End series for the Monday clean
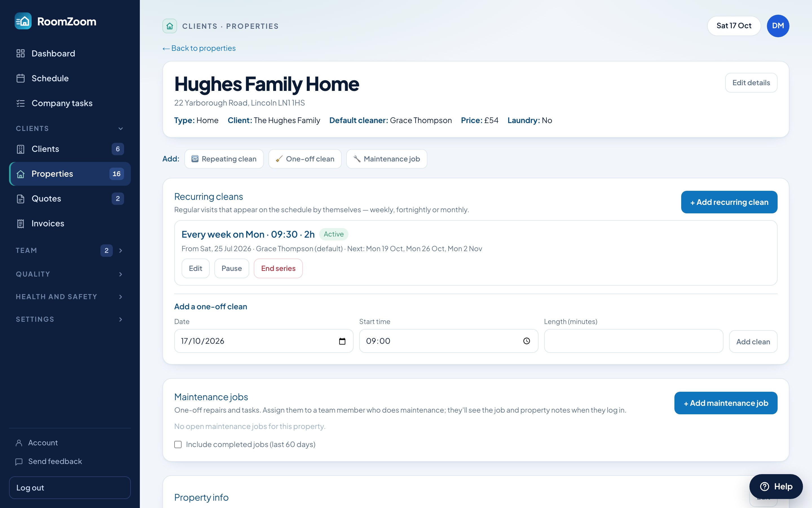This screenshot has width=812, height=508. click(x=278, y=268)
